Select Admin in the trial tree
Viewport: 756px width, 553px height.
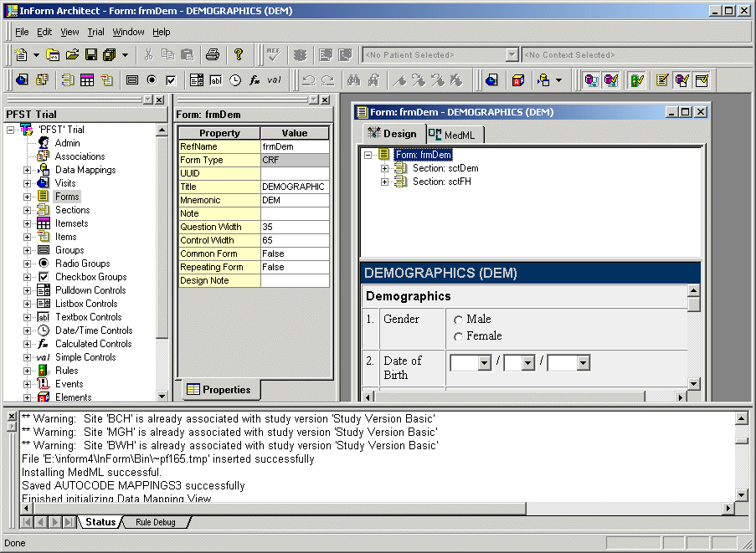[67, 143]
